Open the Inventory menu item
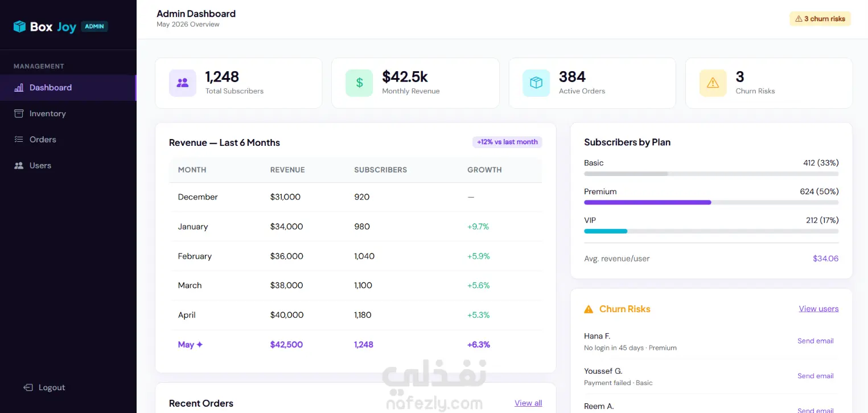Screen dimensions: 868x413 (x=68, y=113)
